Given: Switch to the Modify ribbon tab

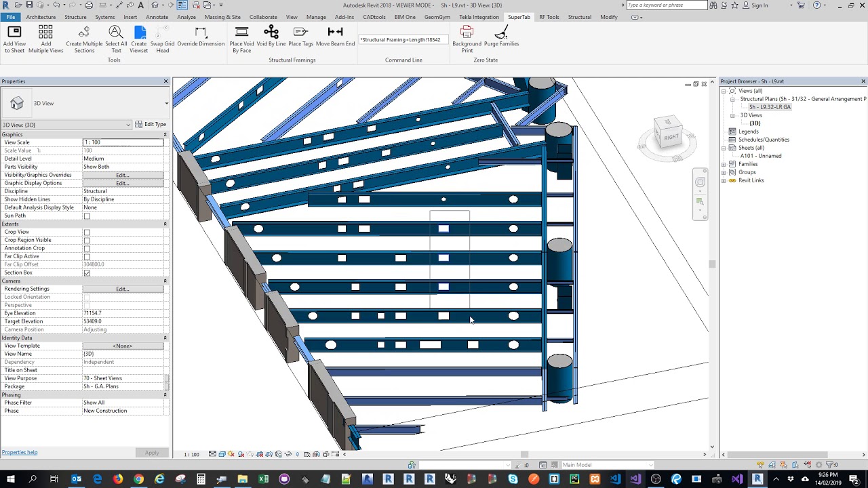Looking at the screenshot, I should pyautogui.click(x=609, y=17).
